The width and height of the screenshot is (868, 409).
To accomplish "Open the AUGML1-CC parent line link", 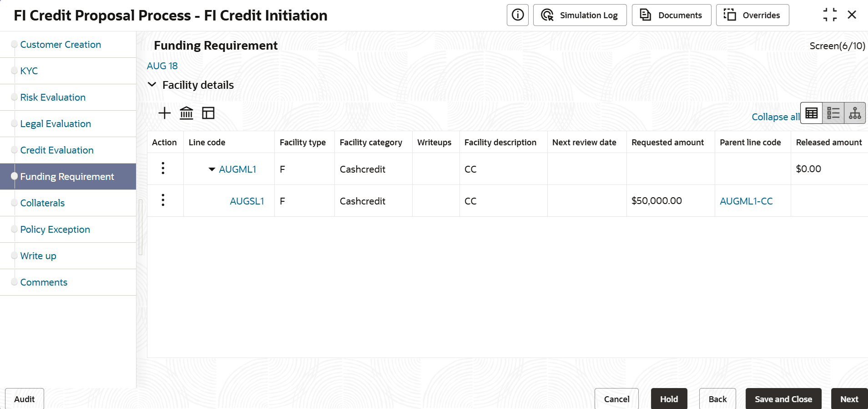I will [x=746, y=201].
